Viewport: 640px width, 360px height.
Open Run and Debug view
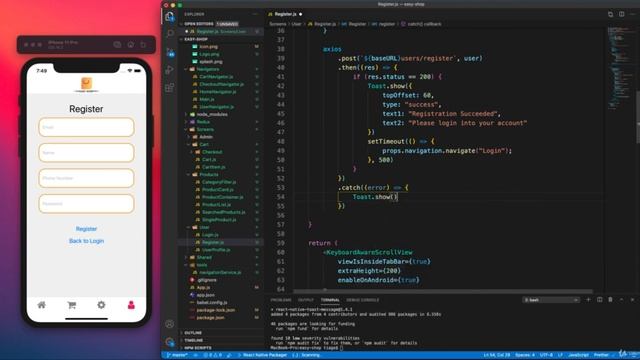pos(169,70)
